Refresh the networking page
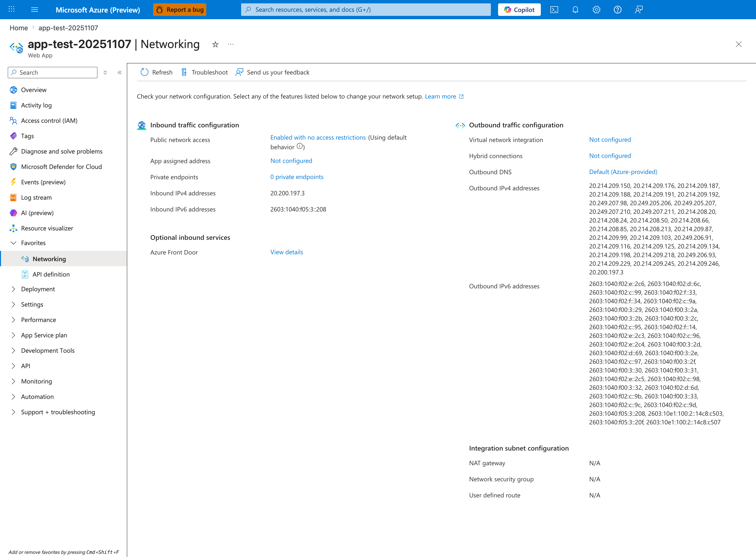The image size is (756, 557). (x=156, y=72)
